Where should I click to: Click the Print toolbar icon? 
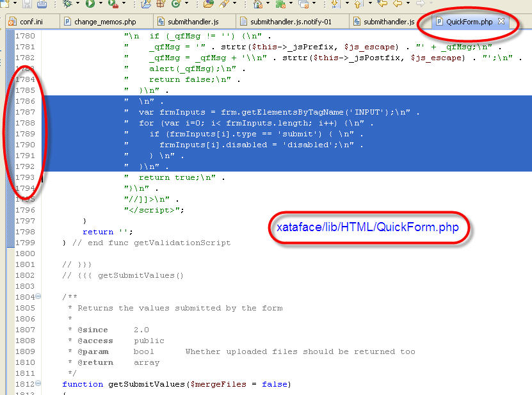click(42, 3)
